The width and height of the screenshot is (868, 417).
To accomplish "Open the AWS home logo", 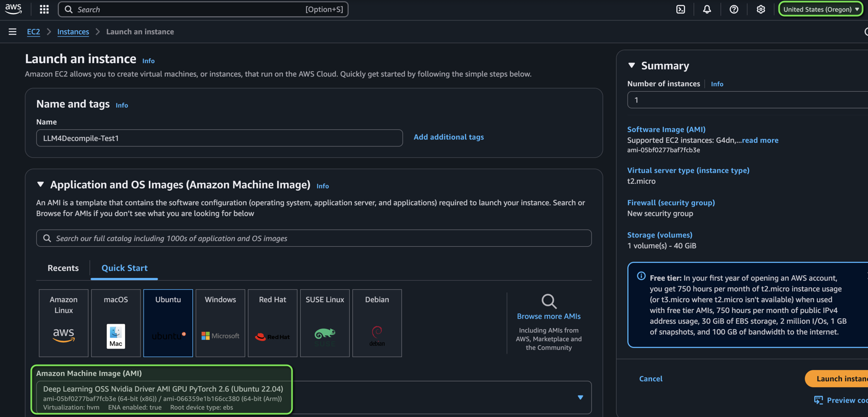I will pyautogui.click(x=13, y=9).
